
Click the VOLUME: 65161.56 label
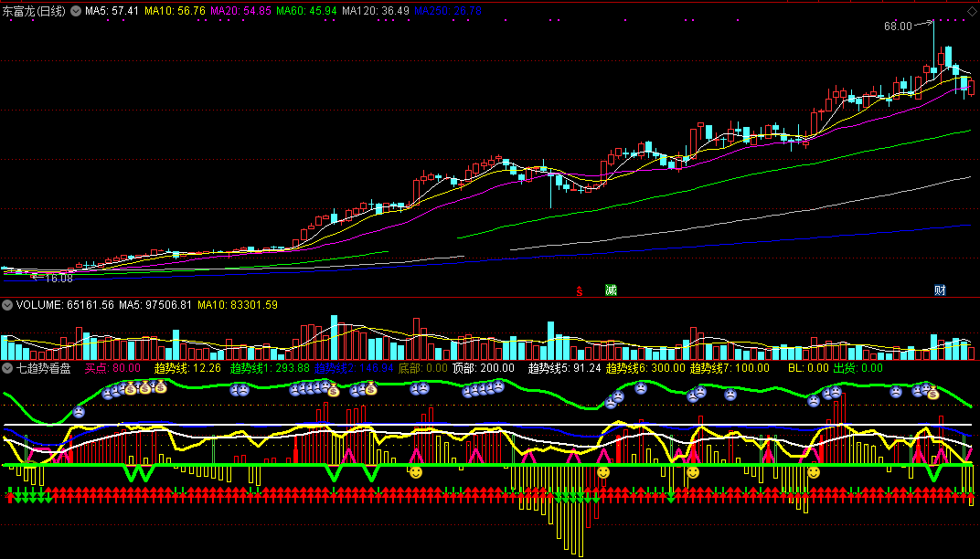click(65, 305)
